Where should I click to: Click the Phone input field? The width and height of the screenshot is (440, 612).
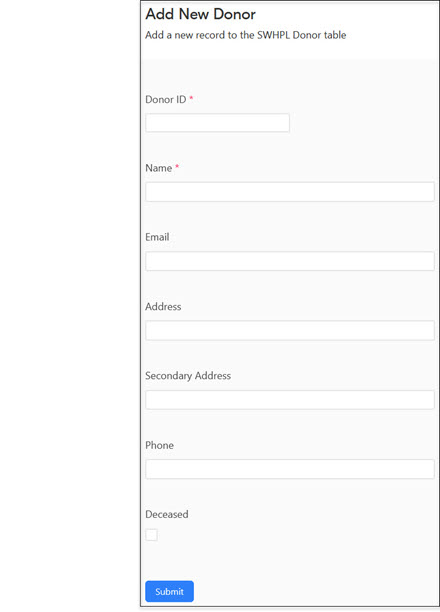(290, 469)
